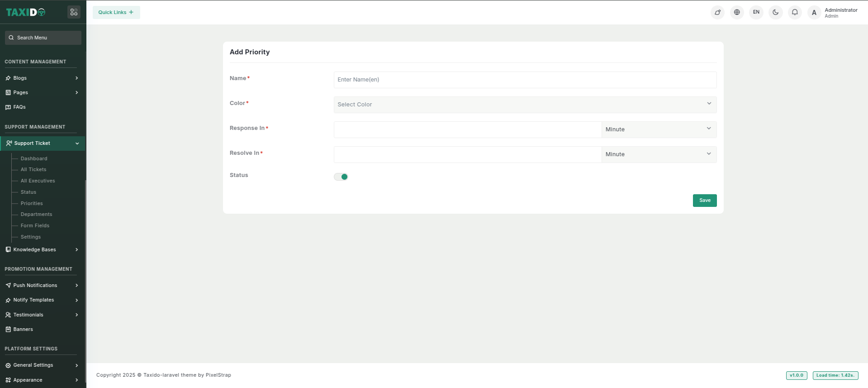Open Response In Minute unit dropdown
This screenshot has width=868, height=388.
click(659, 129)
